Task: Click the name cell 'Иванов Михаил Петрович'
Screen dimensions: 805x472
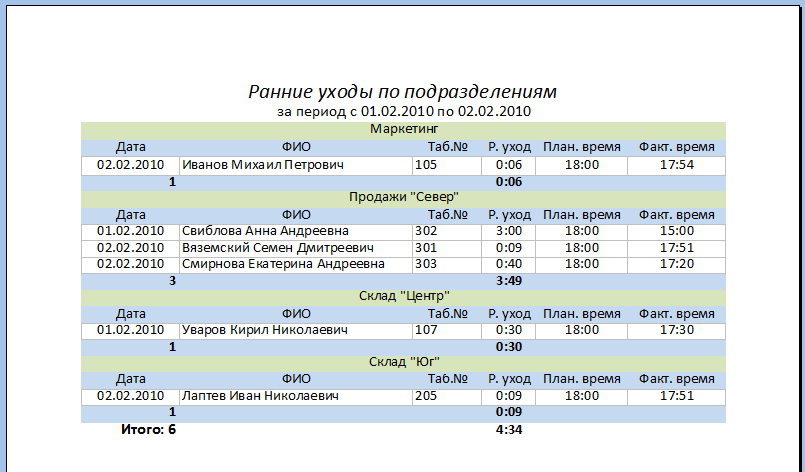Action: 296,165
